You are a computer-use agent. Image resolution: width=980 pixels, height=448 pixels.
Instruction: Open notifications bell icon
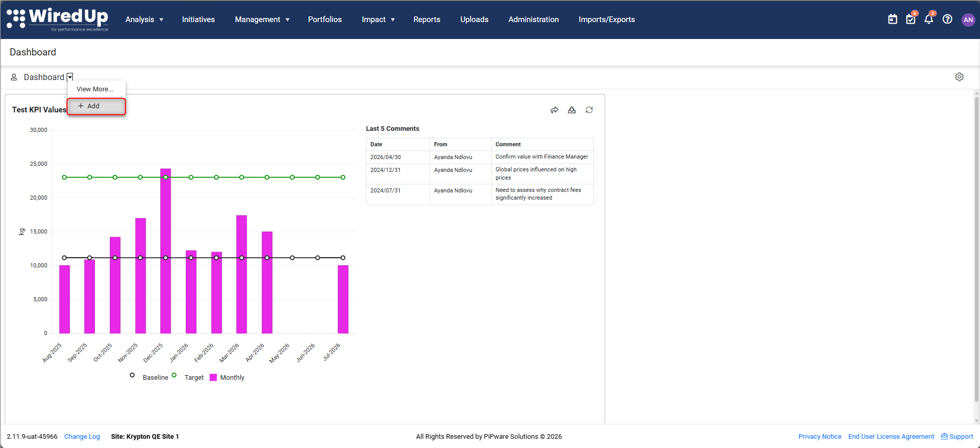point(929,20)
